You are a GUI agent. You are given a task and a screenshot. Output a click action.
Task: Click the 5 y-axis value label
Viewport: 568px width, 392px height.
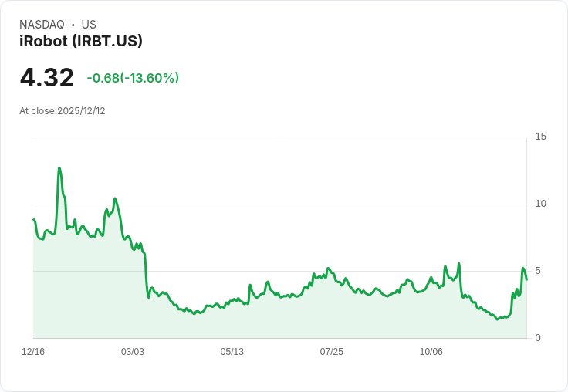(537, 271)
